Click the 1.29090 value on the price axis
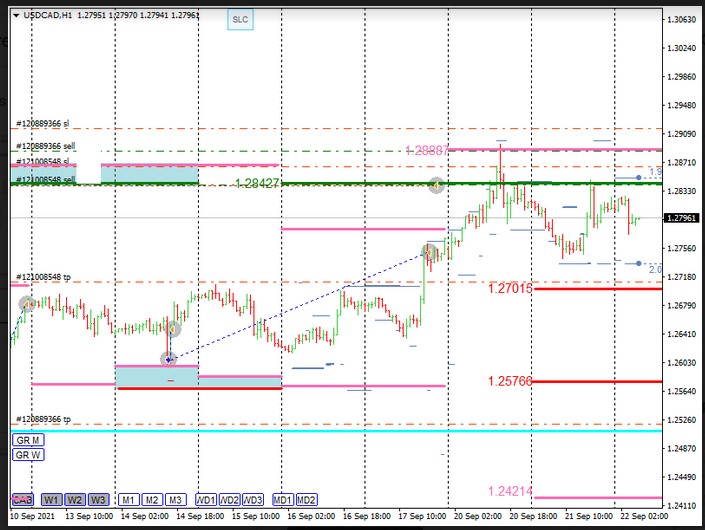Screen dimensions: 705x530 click(681, 134)
